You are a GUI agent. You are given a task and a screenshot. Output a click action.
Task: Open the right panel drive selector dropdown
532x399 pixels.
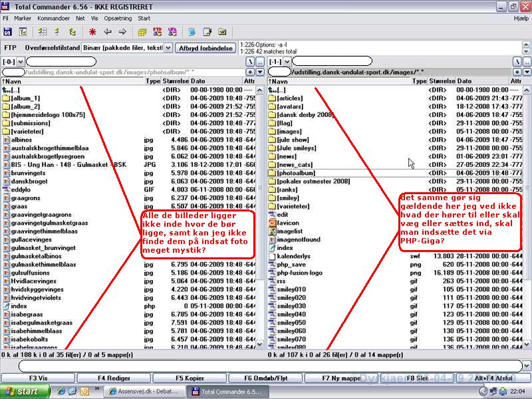pyautogui.click(x=287, y=62)
